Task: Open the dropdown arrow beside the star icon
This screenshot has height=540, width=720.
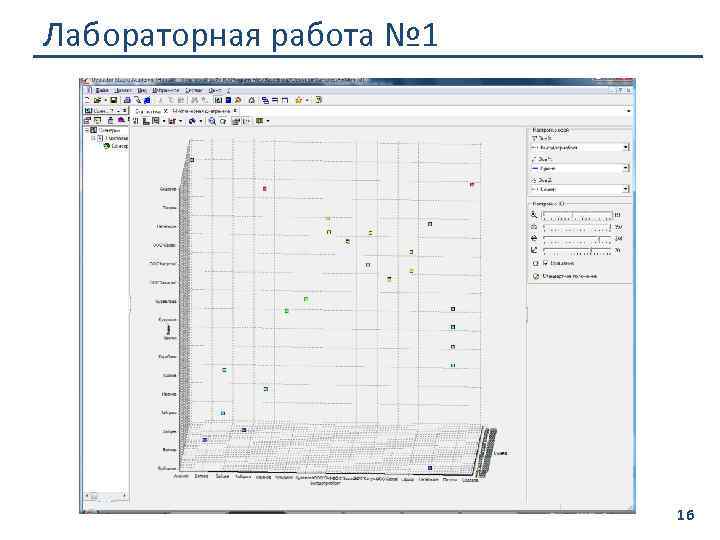Action: tap(307, 100)
